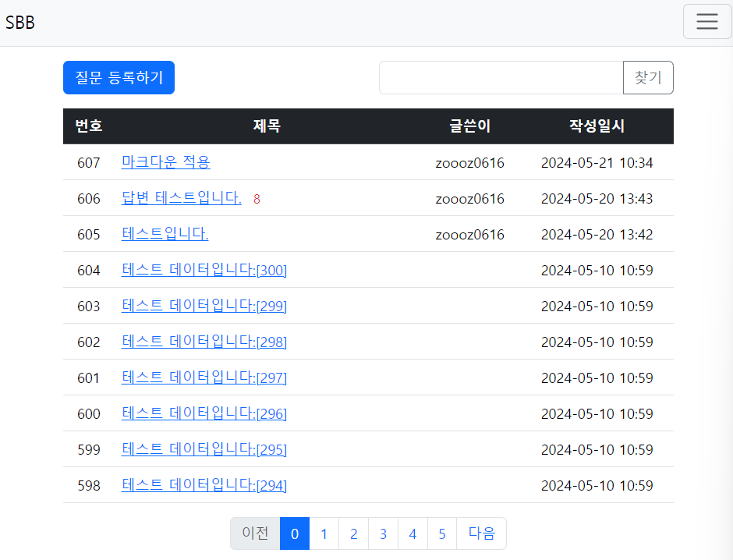Open 테스트 데이터입니다:[300] post
This screenshot has width=733, height=560.
click(204, 270)
